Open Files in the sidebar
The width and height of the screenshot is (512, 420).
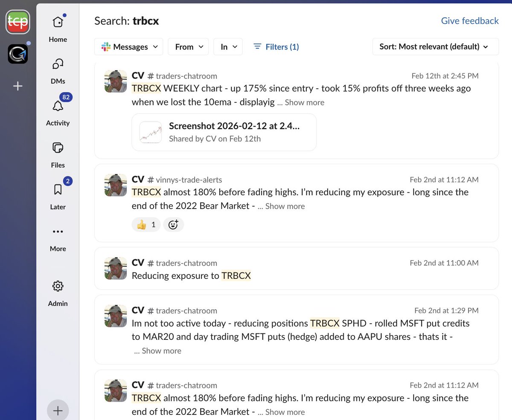coord(58,154)
